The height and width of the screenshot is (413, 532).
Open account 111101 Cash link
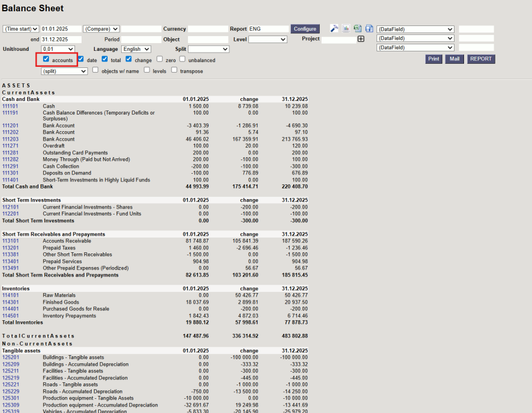click(10, 106)
